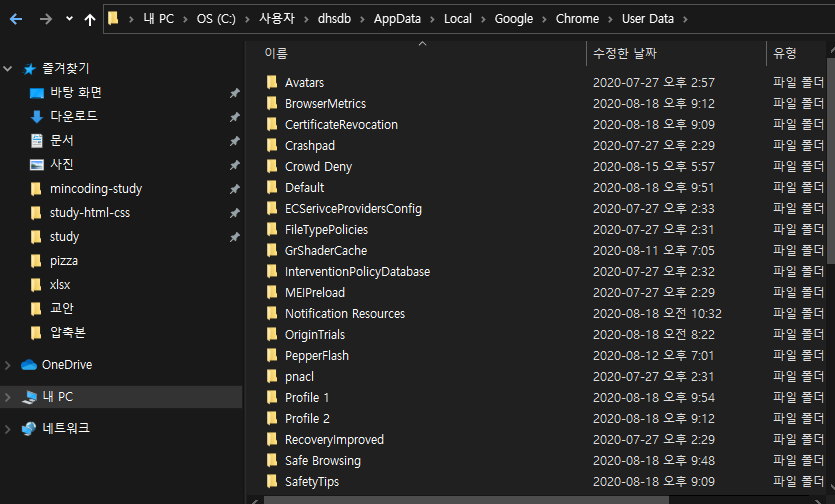Click pin icon next to 바탕 화면
This screenshot has height=504, width=835.
point(234,93)
